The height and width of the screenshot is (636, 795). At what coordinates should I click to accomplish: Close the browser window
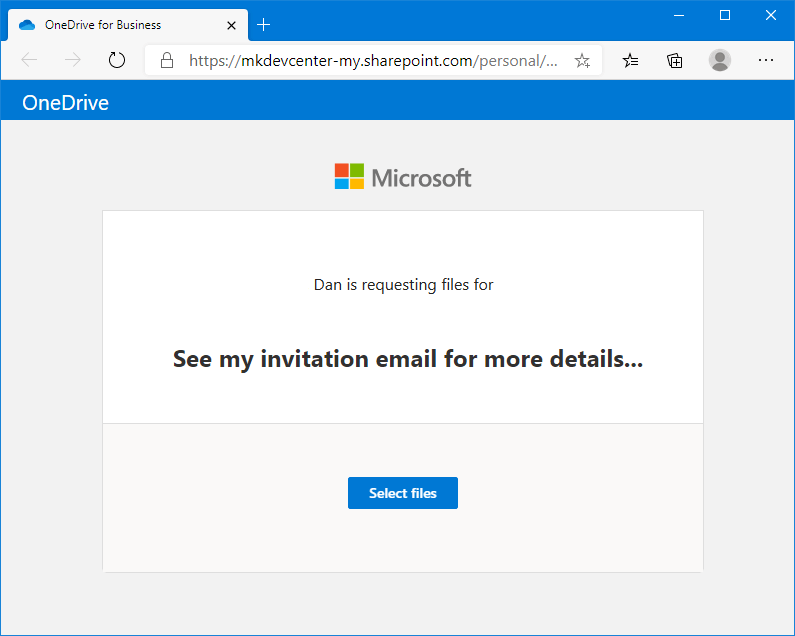point(771,15)
